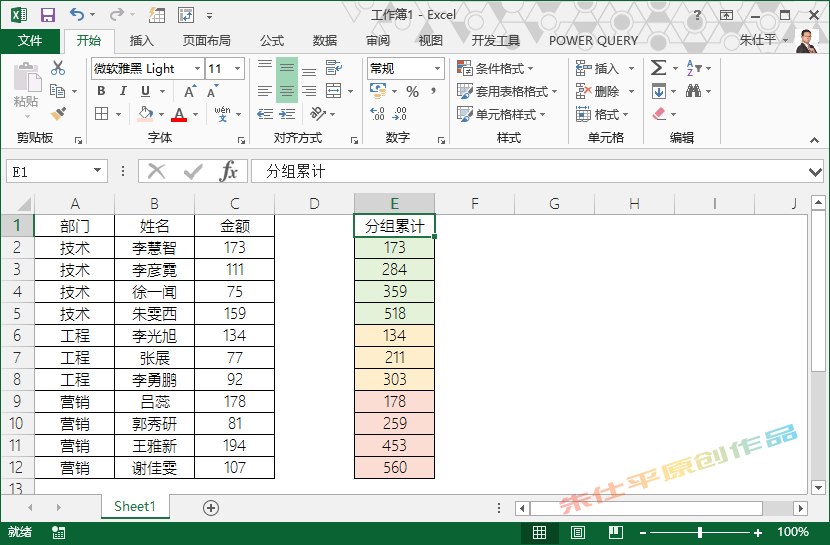The width and height of the screenshot is (830, 545).
Task: Click the Save icon in quick access toolbar
Action: point(47,15)
